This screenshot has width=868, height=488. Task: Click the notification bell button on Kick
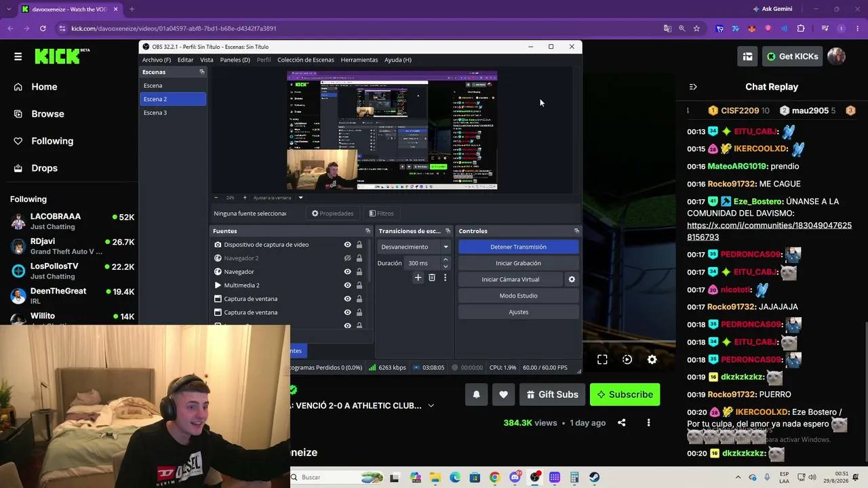click(x=476, y=394)
